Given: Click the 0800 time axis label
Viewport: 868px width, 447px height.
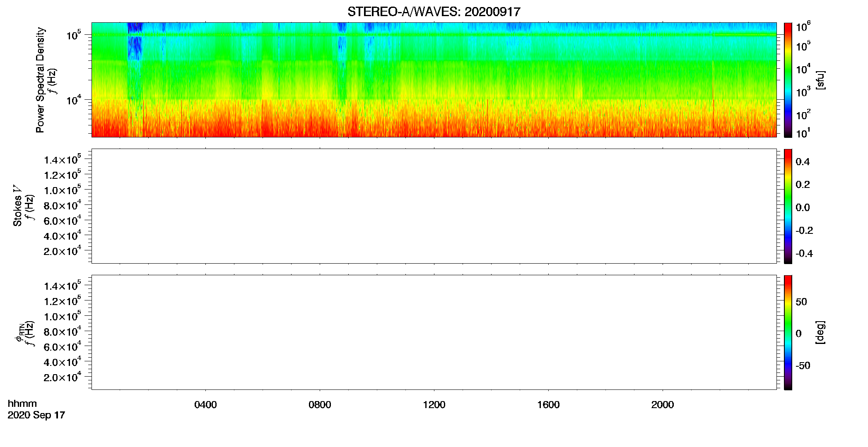Looking at the screenshot, I should point(320,405).
